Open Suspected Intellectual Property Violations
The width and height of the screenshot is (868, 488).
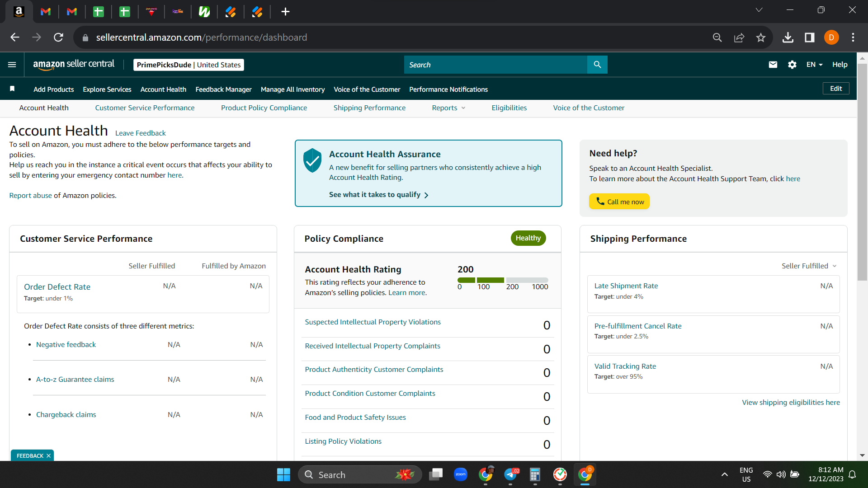(373, 322)
